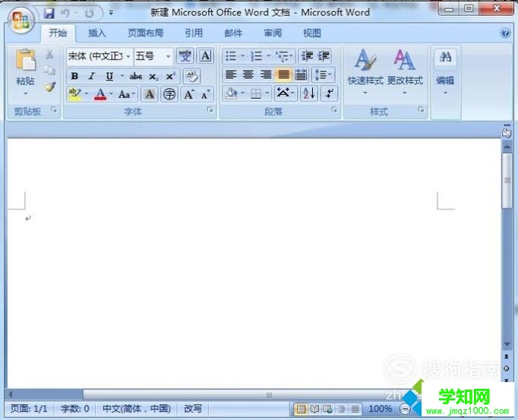This screenshot has width=518, height=420.
Task: Apply bulleted list
Action: (x=231, y=56)
